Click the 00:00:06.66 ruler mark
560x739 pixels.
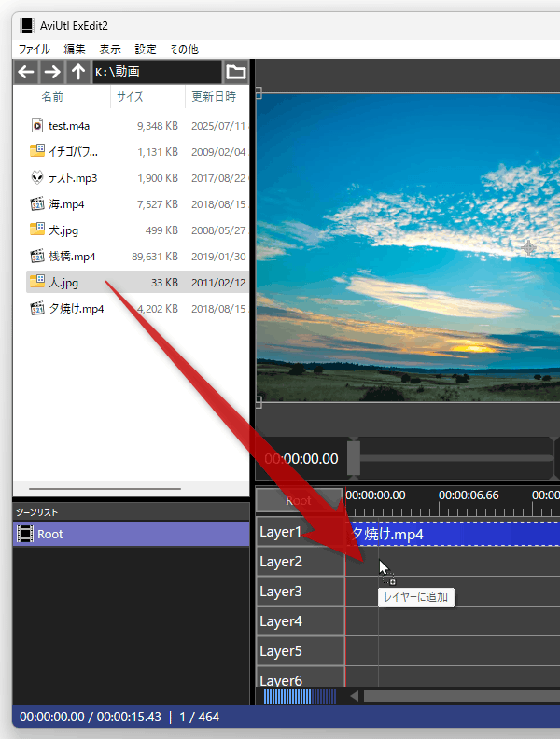pos(469,495)
